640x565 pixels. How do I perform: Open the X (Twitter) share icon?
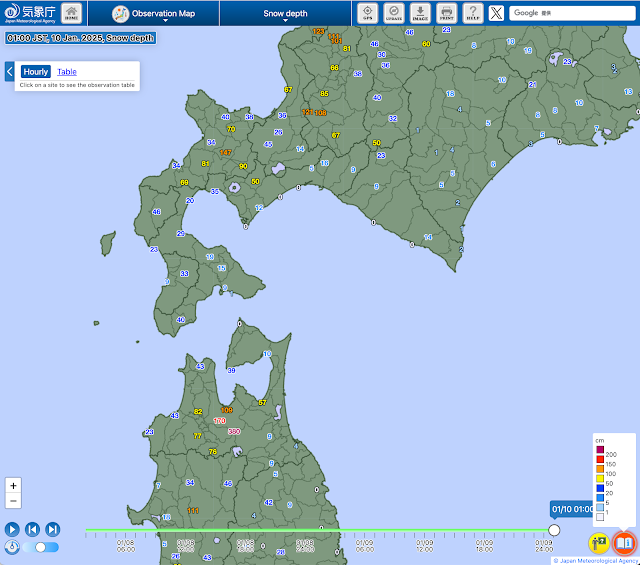pyautogui.click(x=497, y=13)
